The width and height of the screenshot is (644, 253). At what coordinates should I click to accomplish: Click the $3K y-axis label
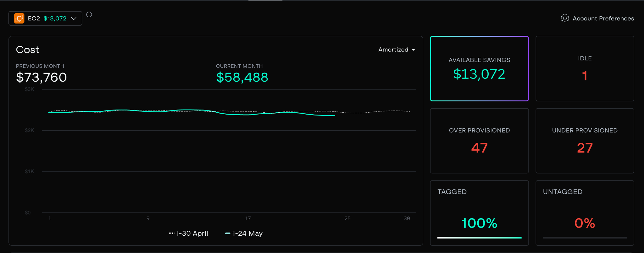coord(30,89)
